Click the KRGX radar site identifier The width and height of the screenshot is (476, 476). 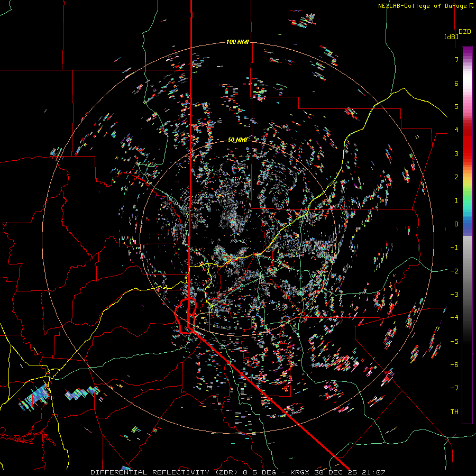[300, 472]
